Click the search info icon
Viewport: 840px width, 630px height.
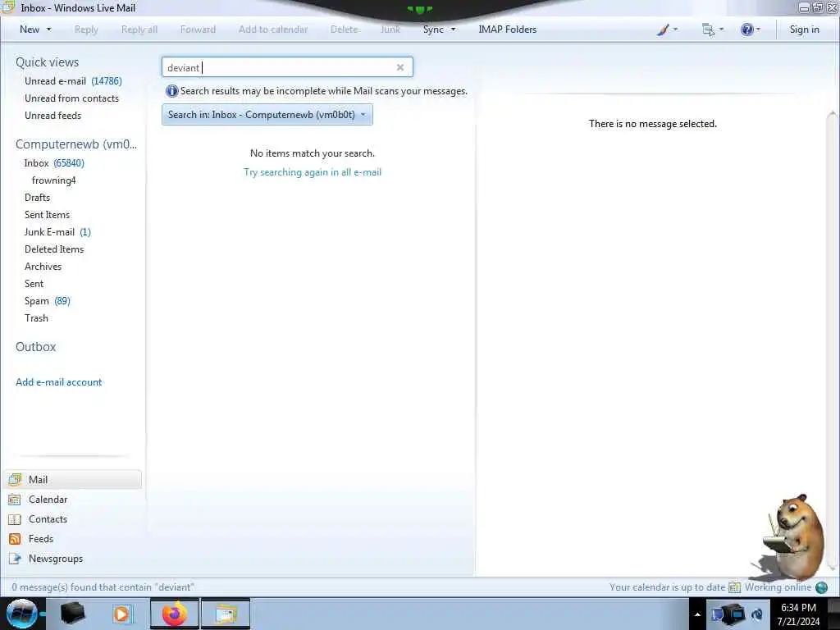click(171, 91)
